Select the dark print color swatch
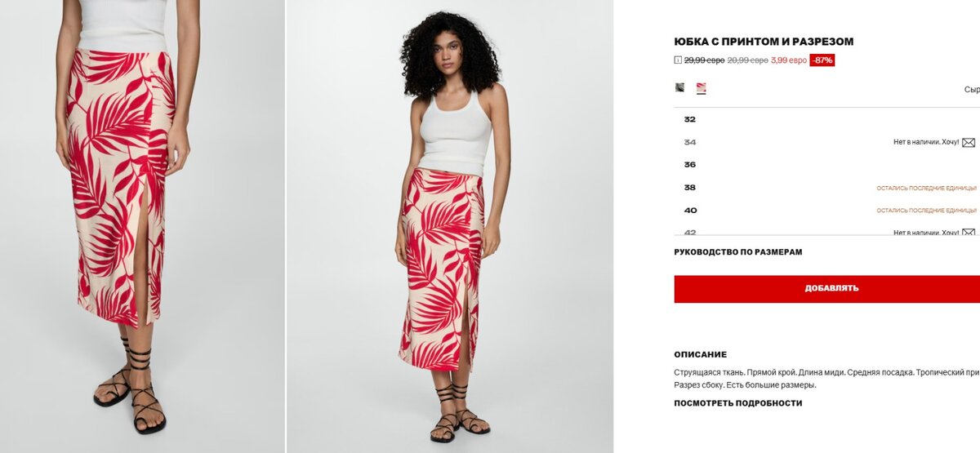 pos(679,87)
